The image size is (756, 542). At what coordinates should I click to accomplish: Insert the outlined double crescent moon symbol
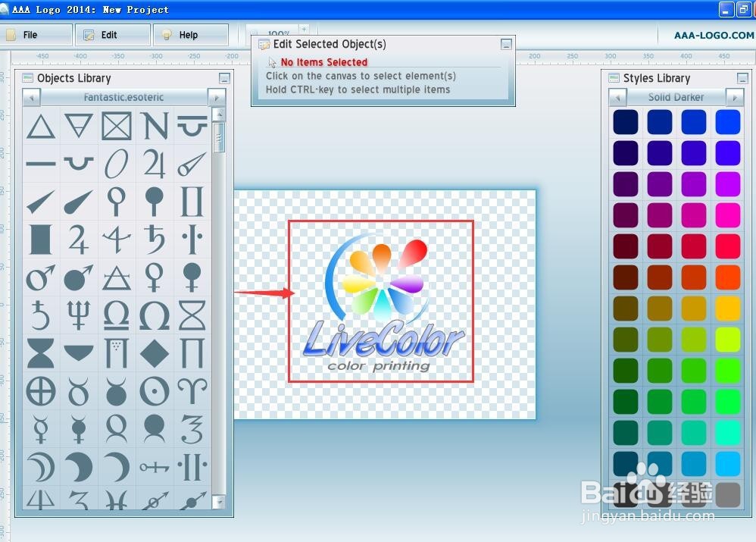tap(40, 467)
